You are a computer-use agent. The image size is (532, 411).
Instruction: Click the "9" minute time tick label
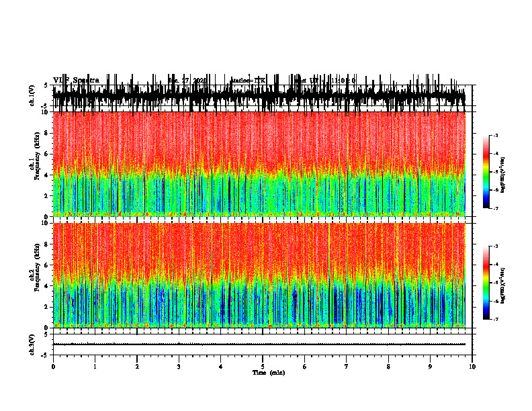tap(430, 367)
